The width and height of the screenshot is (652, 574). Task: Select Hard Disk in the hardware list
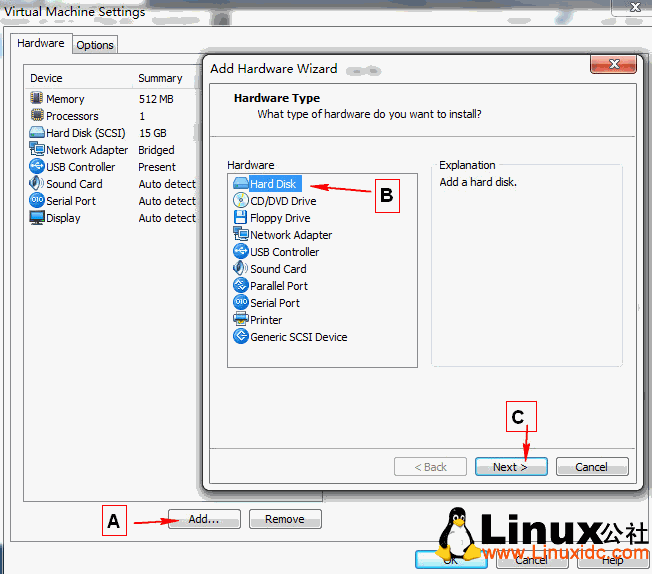pyautogui.click(x=272, y=184)
